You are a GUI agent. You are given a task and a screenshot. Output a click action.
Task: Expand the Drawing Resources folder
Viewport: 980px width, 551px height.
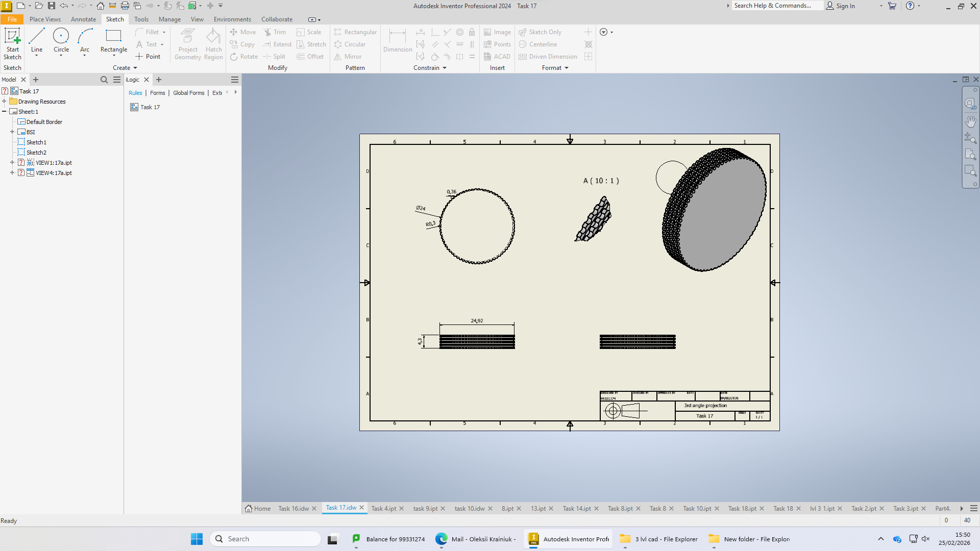[4, 102]
